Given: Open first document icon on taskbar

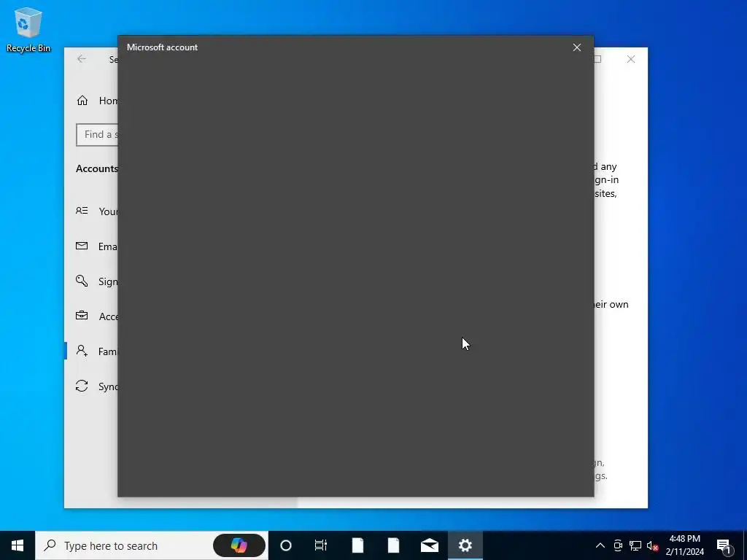Looking at the screenshot, I should click(x=357, y=545).
